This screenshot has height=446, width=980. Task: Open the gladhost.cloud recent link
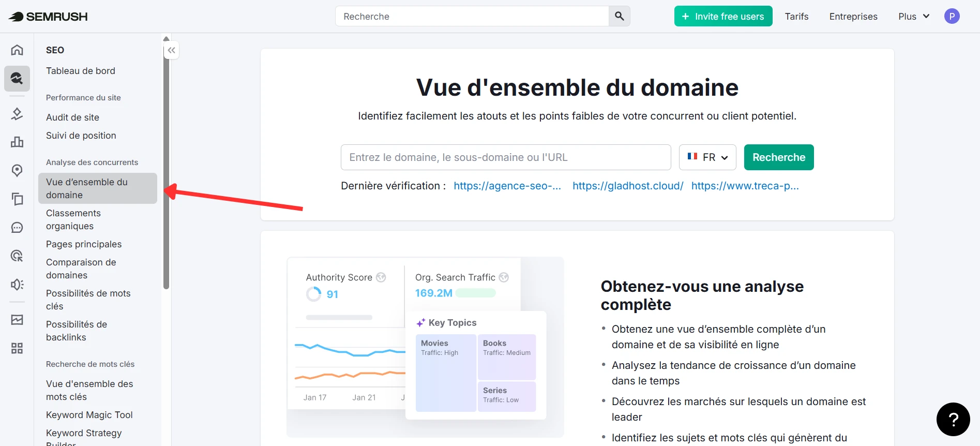click(628, 186)
